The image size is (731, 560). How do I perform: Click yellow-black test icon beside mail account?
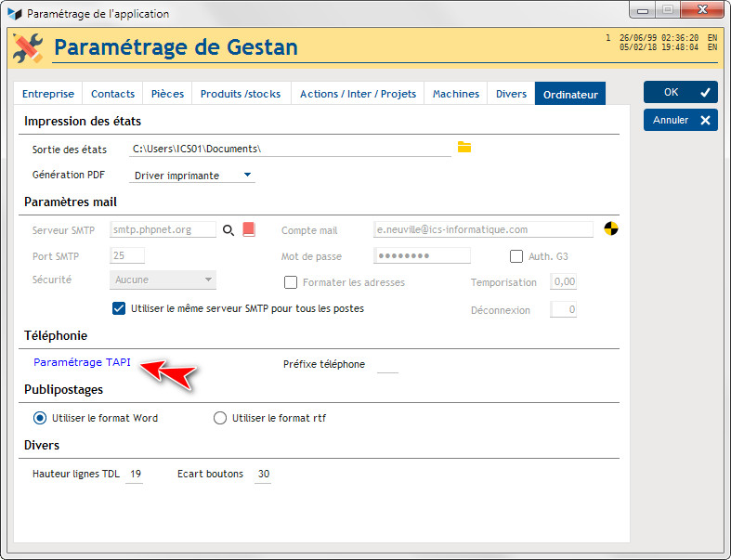pos(611,228)
